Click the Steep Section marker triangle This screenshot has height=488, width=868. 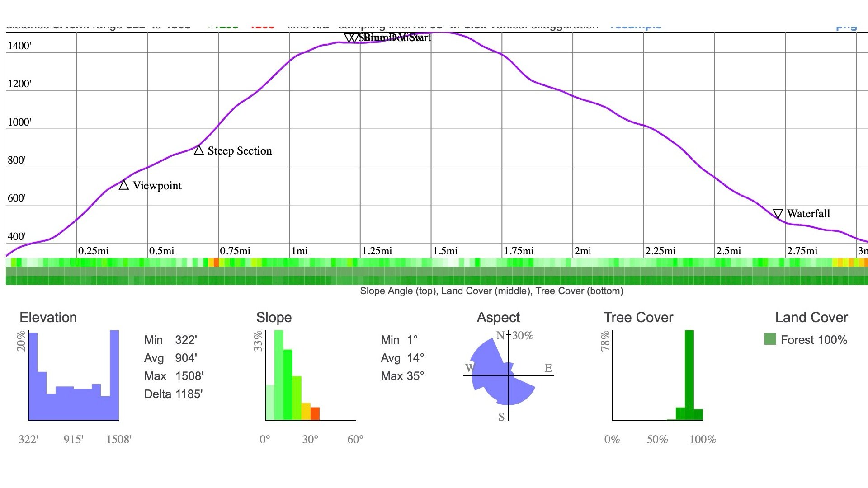(198, 150)
